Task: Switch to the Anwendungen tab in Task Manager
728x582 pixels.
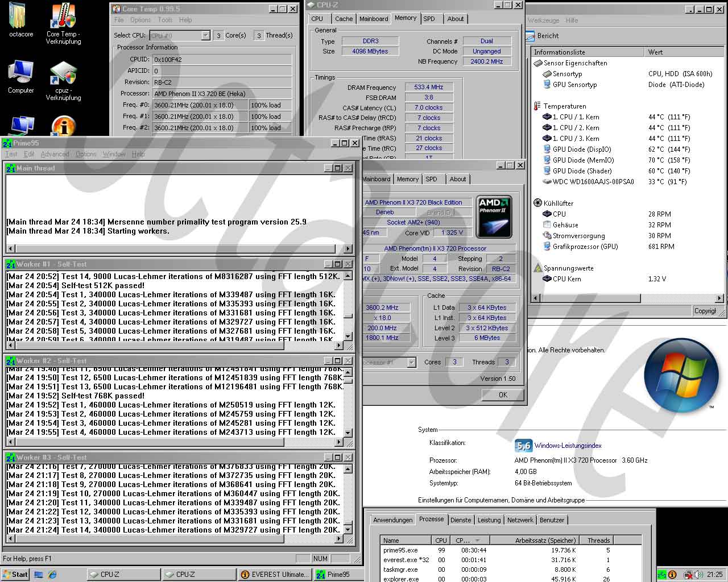Action: tap(393, 520)
